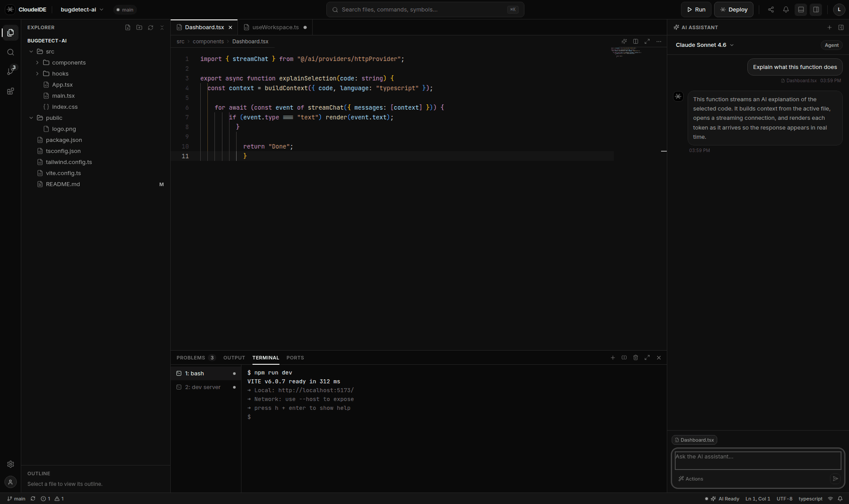Viewport: 849px width, 504px height.
Task: Toggle the right sidebar layout button
Action: click(816, 9)
